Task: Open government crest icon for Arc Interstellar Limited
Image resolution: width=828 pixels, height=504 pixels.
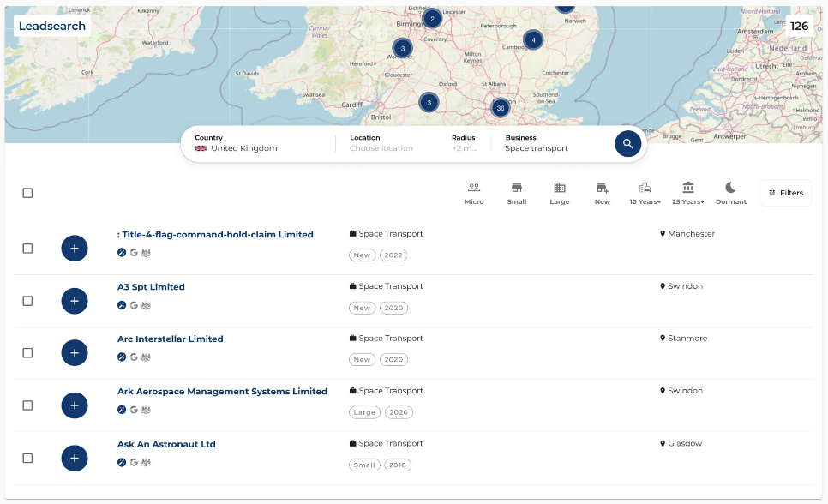Action: pyautogui.click(x=147, y=357)
